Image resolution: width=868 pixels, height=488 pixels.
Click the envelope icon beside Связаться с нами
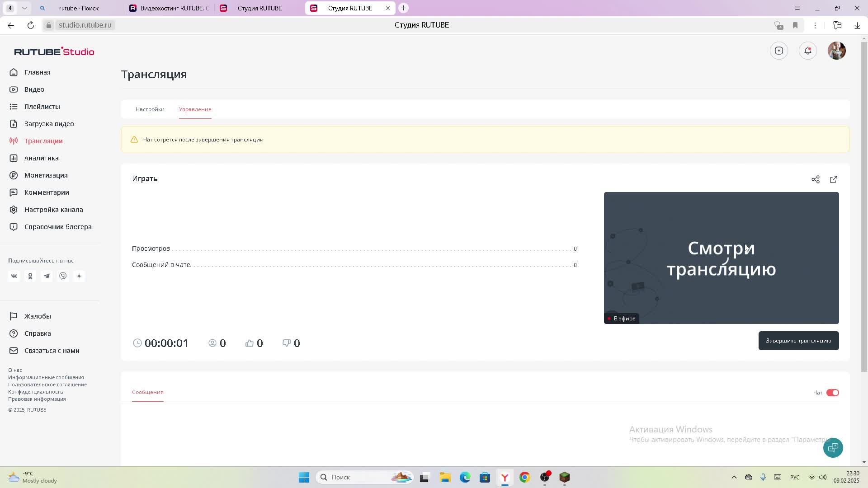14,351
